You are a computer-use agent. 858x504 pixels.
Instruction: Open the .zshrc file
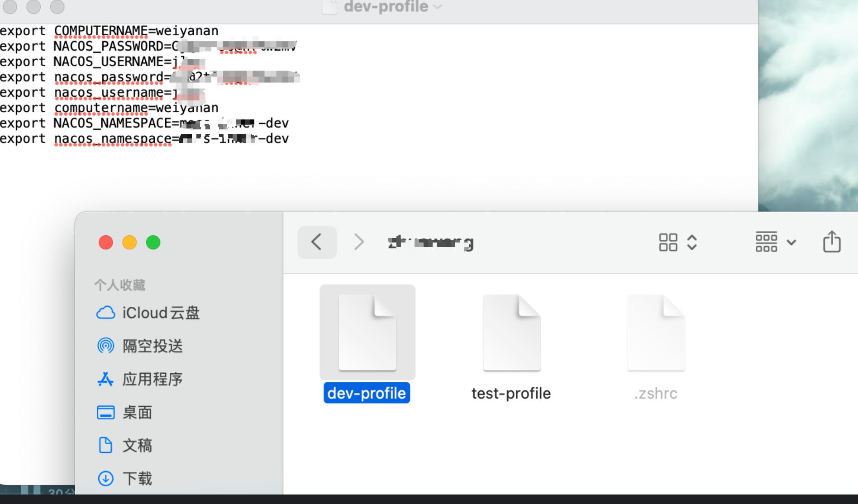click(656, 333)
